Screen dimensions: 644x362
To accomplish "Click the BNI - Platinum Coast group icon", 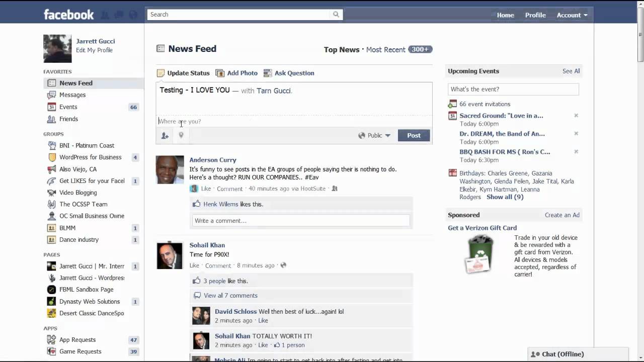I will point(51,146).
